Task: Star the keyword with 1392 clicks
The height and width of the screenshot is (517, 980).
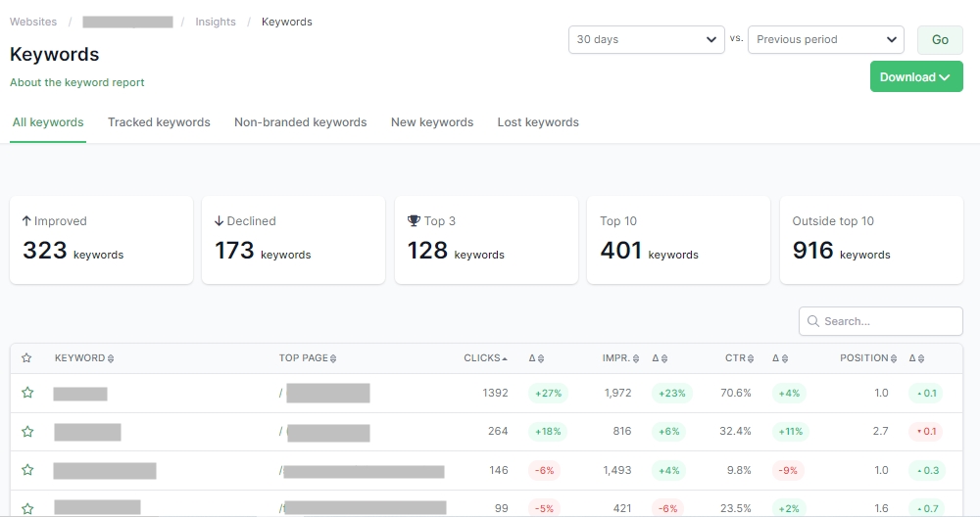Action: (x=27, y=393)
